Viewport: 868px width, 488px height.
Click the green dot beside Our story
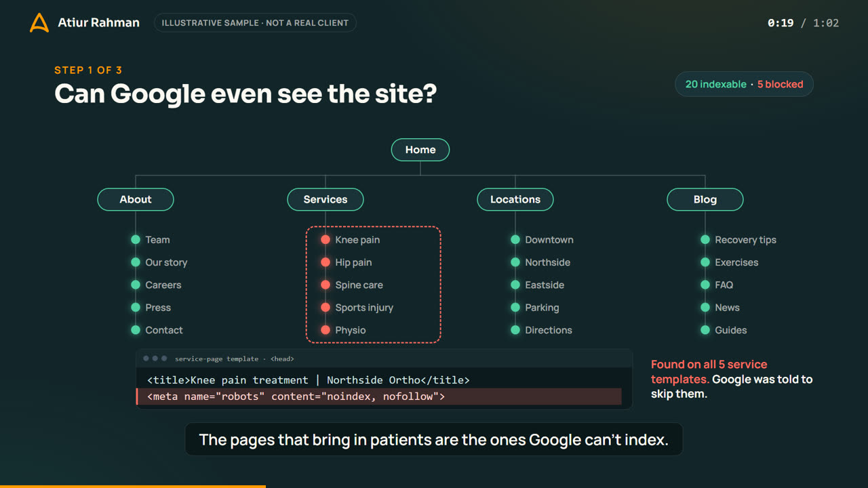pyautogui.click(x=136, y=262)
